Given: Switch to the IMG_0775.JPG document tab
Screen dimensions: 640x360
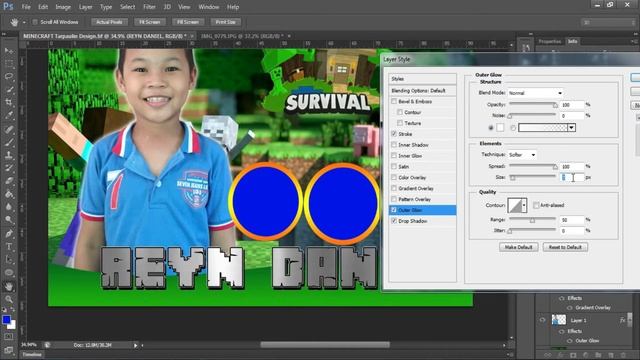Looking at the screenshot, I should [242, 36].
